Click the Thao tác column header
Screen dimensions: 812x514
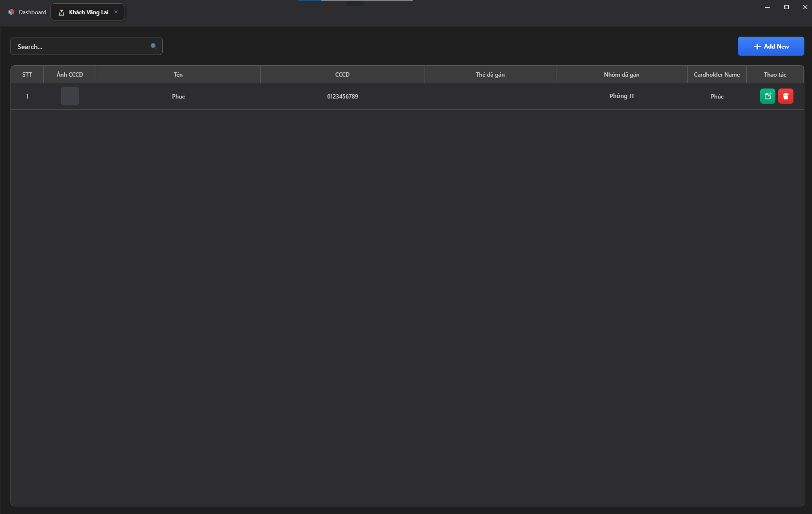[775, 75]
